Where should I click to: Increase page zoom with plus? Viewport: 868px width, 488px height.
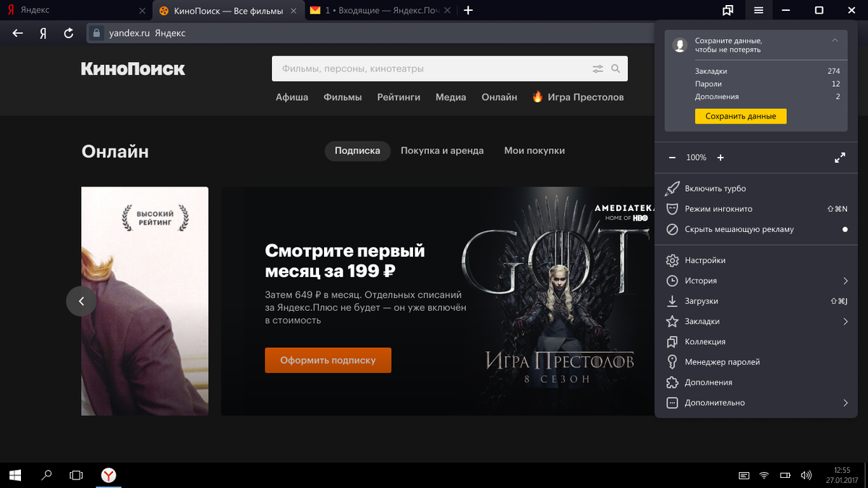[720, 158]
